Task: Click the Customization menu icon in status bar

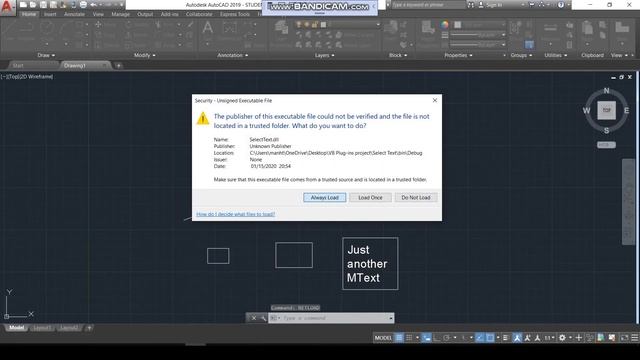Action: 635,338
